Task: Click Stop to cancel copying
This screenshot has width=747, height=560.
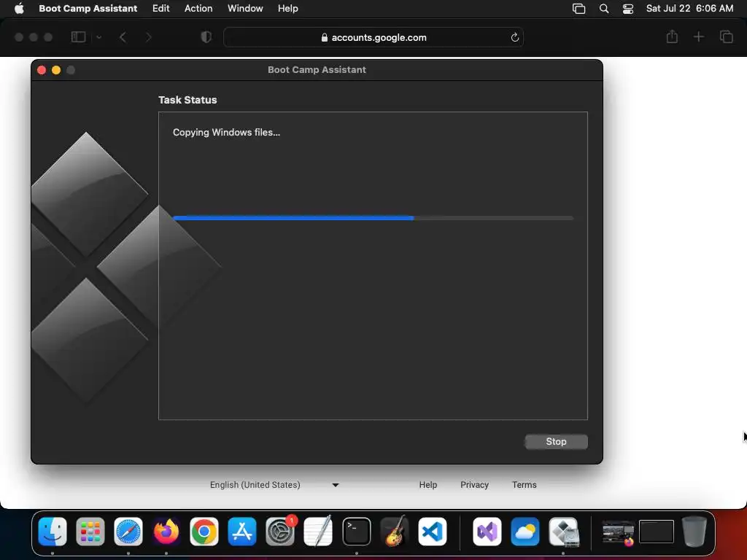Action: click(x=556, y=441)
